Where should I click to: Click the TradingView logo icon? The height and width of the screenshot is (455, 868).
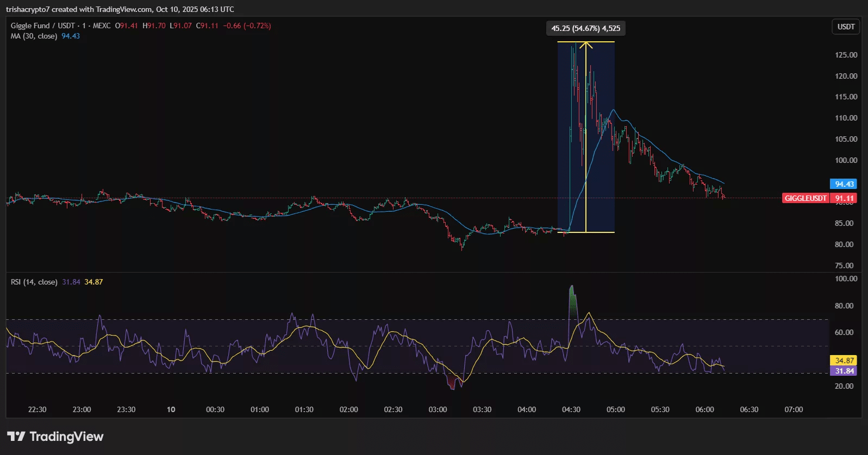16,437
